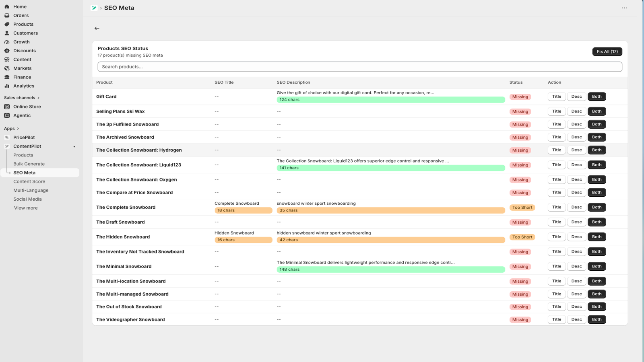The height and width of the screenshot is (362, 644).
Task: Click the Too Short badge for Hidden Snowboard
Action: pos(522,237)
